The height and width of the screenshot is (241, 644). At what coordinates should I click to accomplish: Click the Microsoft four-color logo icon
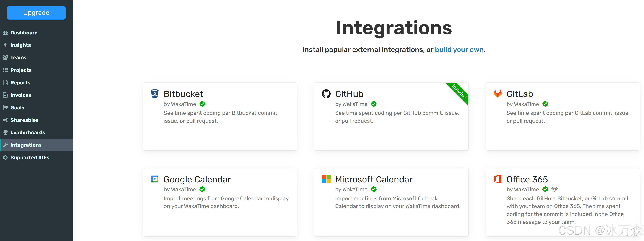(326, 179)
